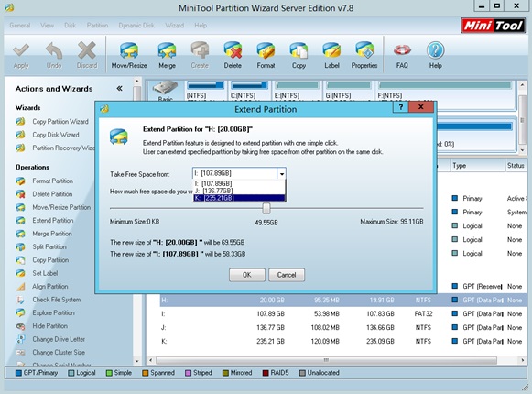Viewport: 532px width, 394px height.
Task: Open the View menu
Action: (x=48, y=26)
